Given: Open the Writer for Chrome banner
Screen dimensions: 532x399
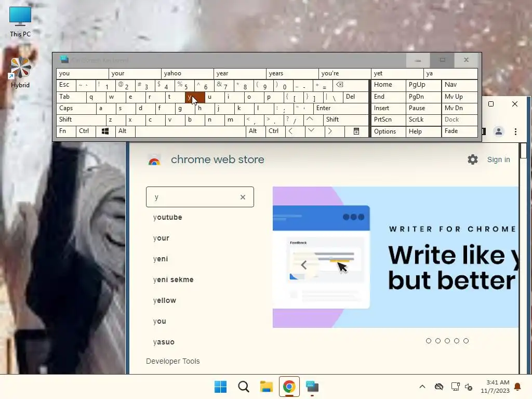Looking at the screenshot, I should point(395,257).
